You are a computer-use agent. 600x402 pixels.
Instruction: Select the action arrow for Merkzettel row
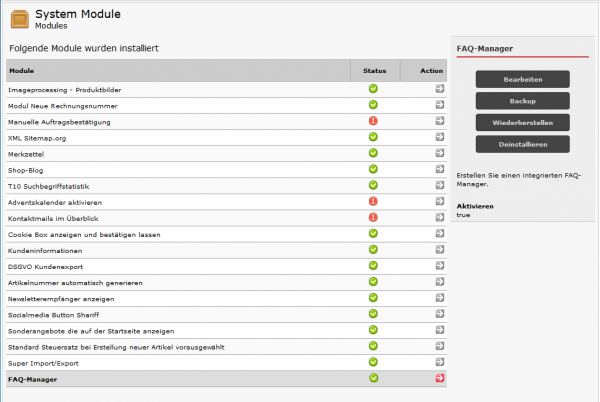tap(438, 153)
